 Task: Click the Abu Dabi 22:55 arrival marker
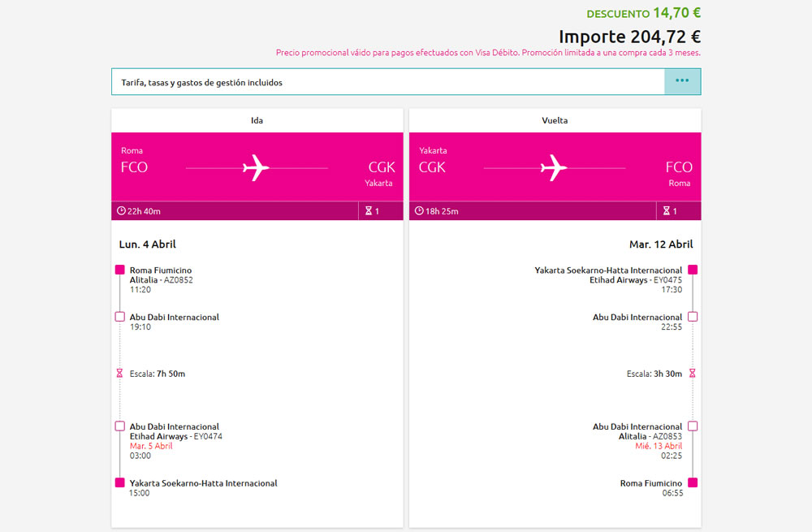point(693,317)
